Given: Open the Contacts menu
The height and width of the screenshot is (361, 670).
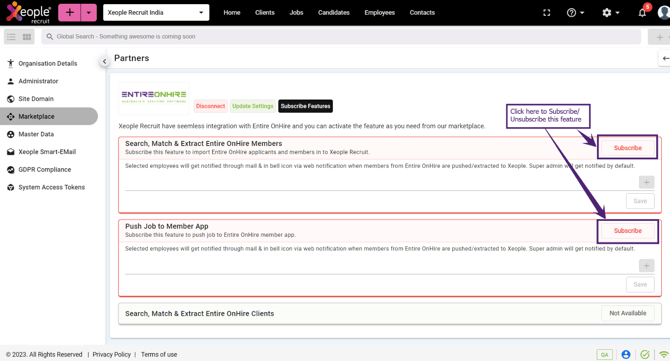Looking at the screenshot, I should [422, 12].
